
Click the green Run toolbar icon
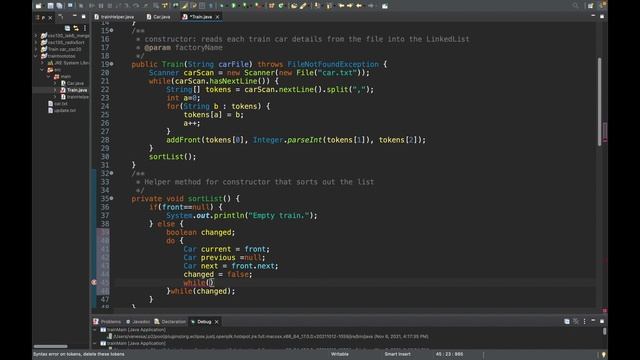[x=234, y=6]
